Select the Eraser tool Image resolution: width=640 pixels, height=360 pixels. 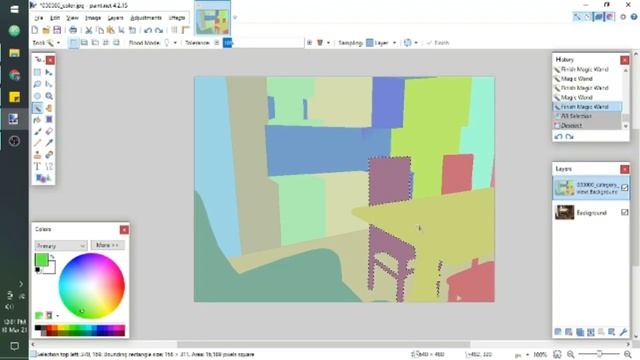click(x=49, y=131)
